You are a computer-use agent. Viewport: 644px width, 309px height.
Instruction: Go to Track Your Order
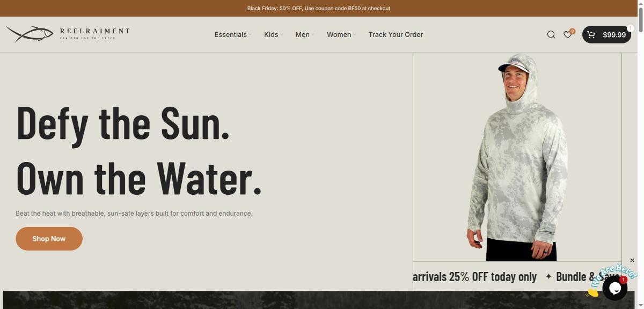click(396, 34)
